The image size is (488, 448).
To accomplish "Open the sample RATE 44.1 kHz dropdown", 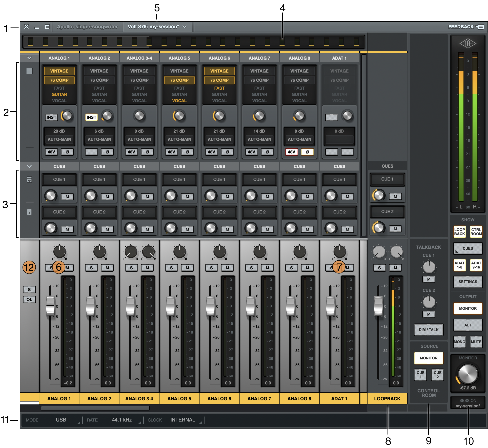I will click(122, 420).
